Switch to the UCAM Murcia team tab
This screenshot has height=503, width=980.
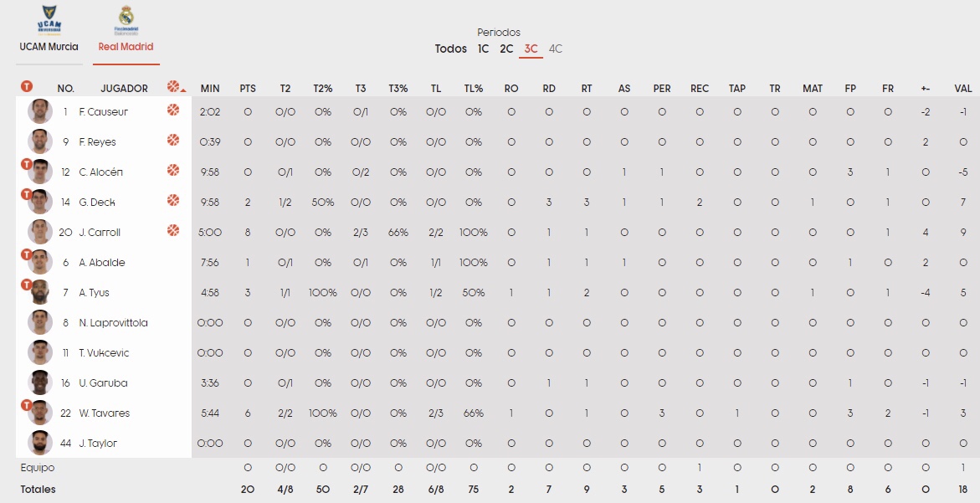[49, 47]
